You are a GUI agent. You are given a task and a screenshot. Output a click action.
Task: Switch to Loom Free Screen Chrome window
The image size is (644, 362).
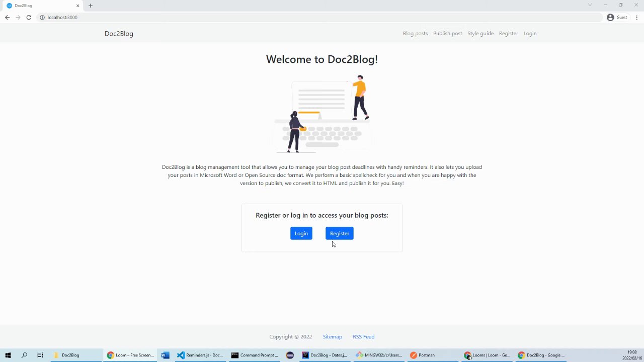(130, 355)
